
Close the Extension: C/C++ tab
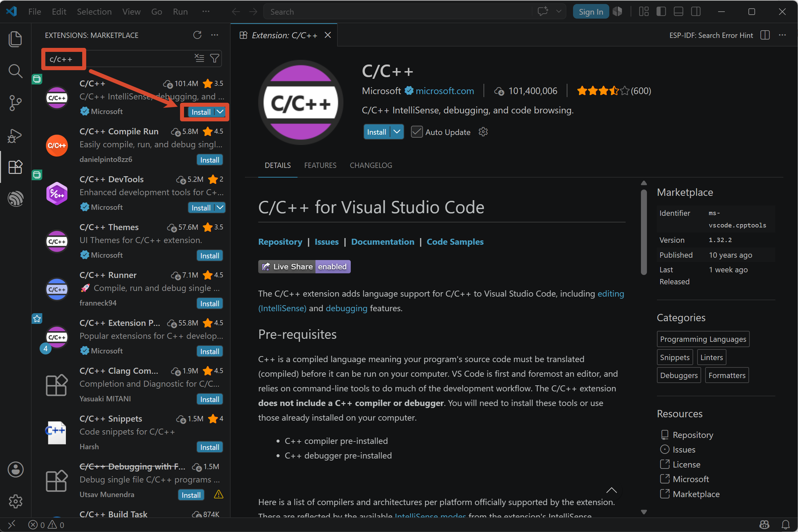tap(328, 35)
